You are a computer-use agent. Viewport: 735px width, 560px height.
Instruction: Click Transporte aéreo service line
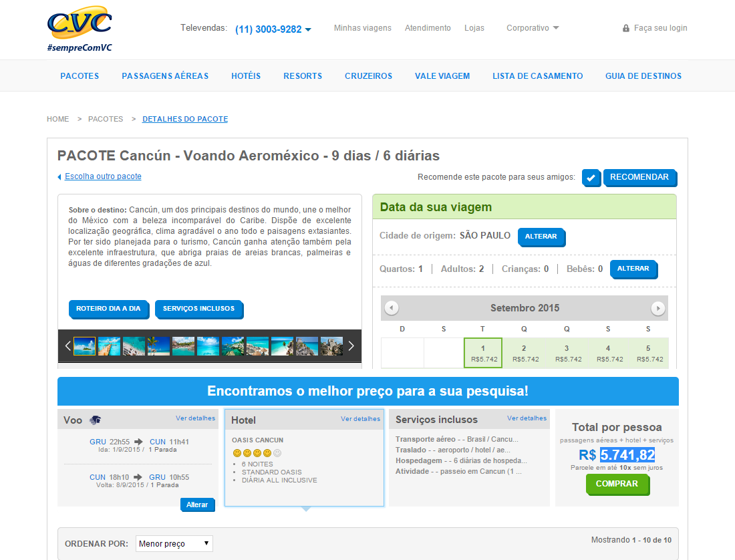point(457,439)
